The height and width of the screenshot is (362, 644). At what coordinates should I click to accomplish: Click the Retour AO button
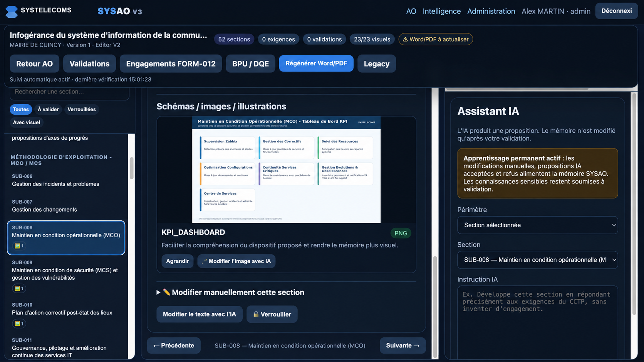tap(34, 64)
